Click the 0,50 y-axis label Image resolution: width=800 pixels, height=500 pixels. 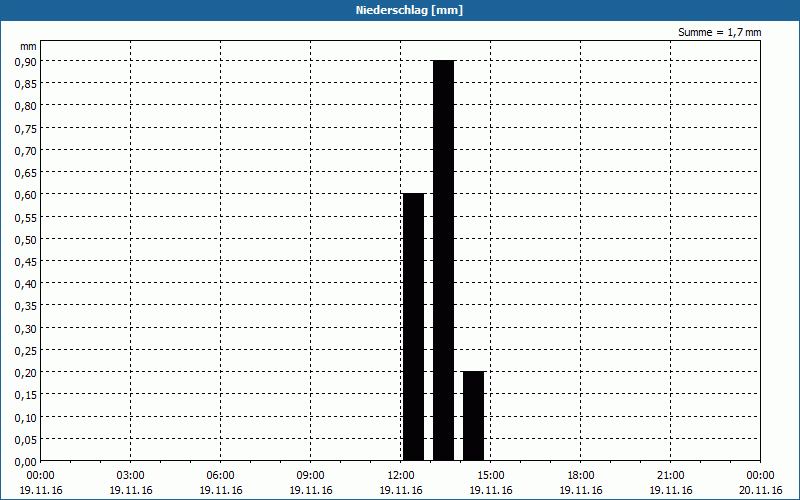(x=26, y=239)
